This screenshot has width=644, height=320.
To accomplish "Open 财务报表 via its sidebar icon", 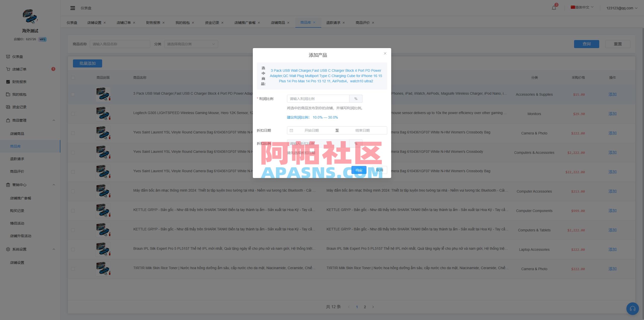I will (x=8, y=82).
